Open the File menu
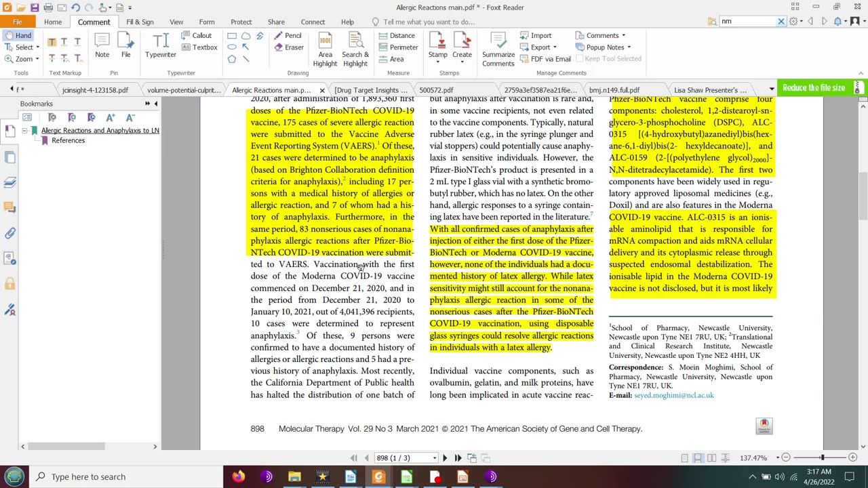Viewport: 868px width, 488px height. click(18, 22)
